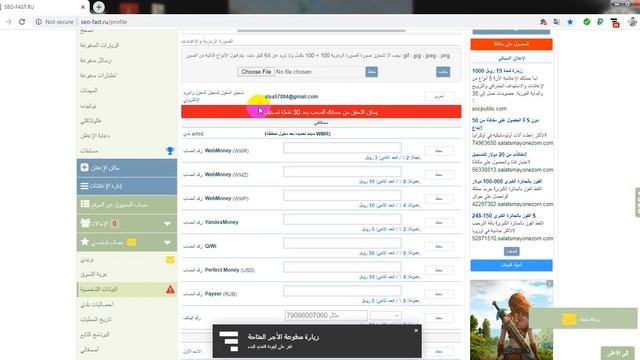Click inside the Perfect Money (USD) field
640x360 pixels.
point(342,267)
